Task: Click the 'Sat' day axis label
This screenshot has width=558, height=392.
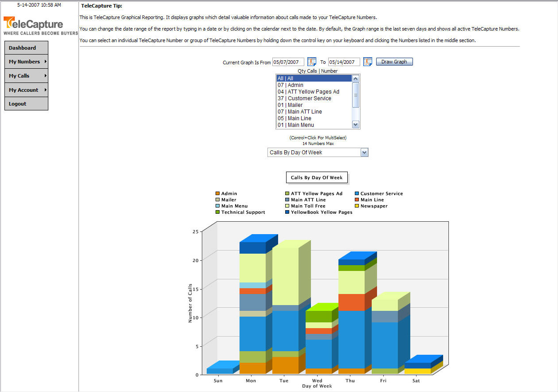Action: [x=416, y=381]
